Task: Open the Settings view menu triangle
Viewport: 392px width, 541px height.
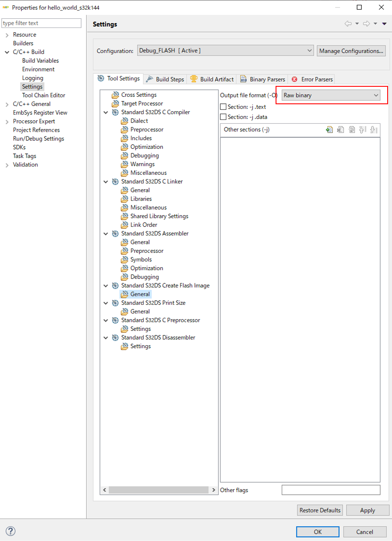Action: tap(384, 24)
